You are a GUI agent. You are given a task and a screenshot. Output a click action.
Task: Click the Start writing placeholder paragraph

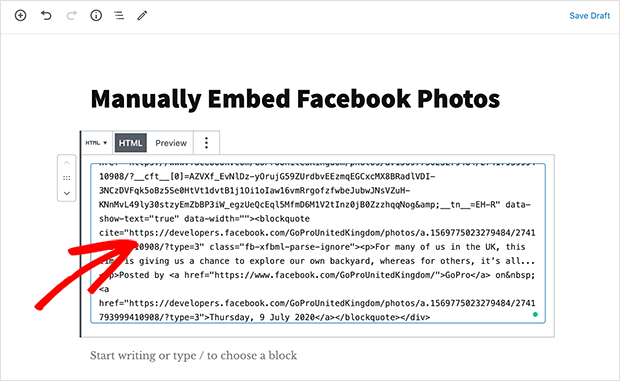193,355
